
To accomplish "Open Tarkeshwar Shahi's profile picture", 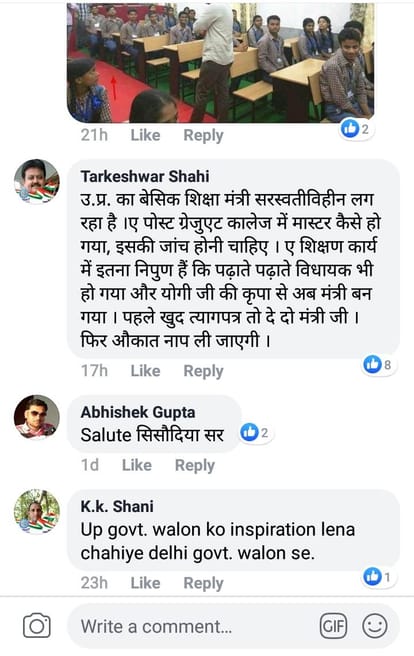I will point(37,181).
